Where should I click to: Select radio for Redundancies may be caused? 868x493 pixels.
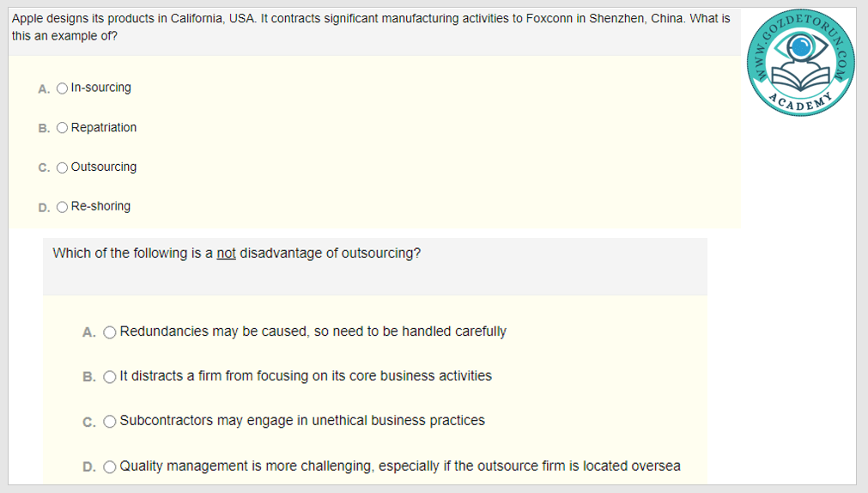pyautogui.click(x=110, y=332)
